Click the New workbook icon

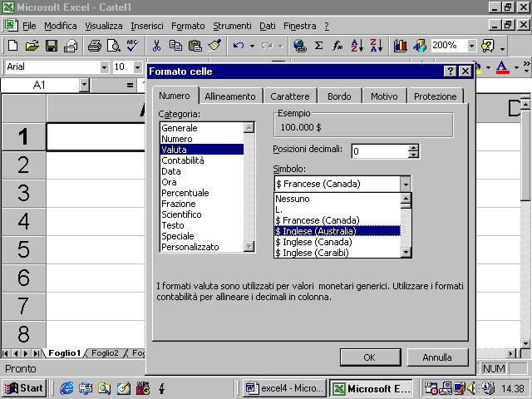tap(13, 46)
